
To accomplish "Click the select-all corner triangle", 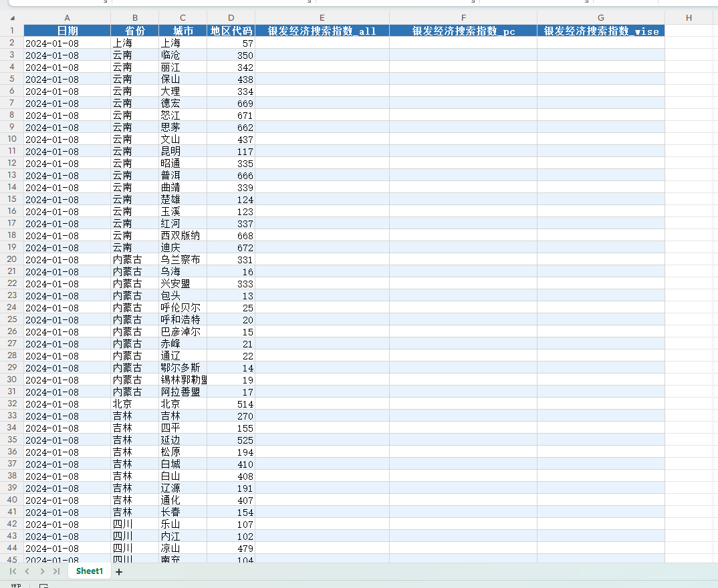I will click(x=12, y=18).
